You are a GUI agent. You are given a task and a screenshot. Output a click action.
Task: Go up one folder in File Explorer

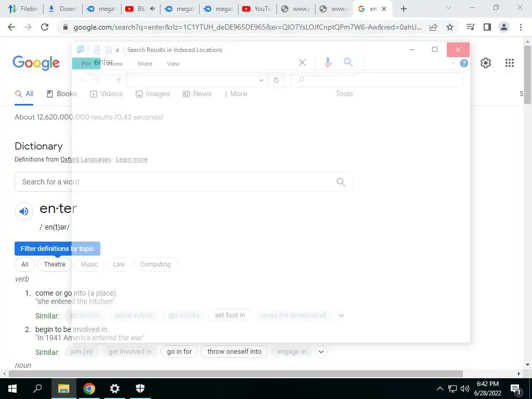coord(119,80)
